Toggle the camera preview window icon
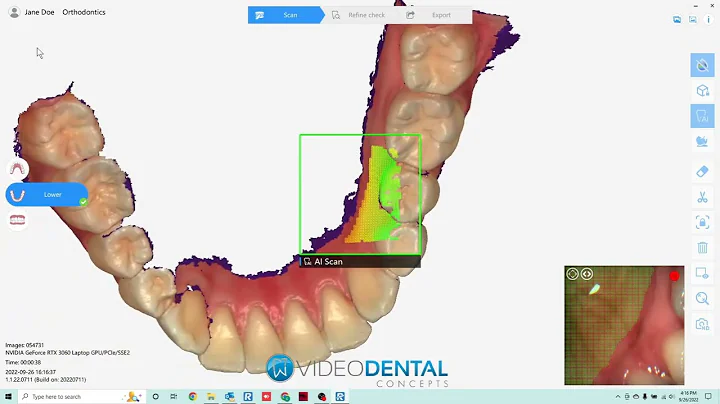The image size is (720, 404). coord(702,273)
